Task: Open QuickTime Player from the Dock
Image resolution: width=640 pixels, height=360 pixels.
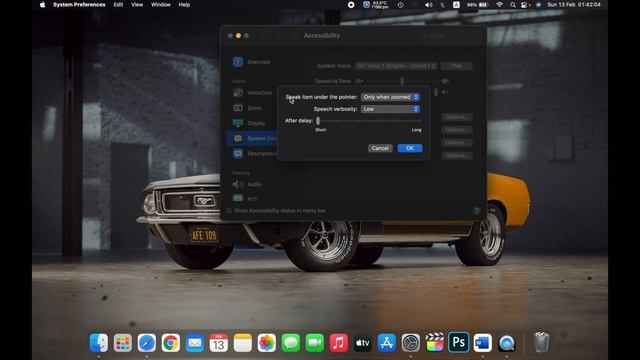Action: (x=507, y=343)
